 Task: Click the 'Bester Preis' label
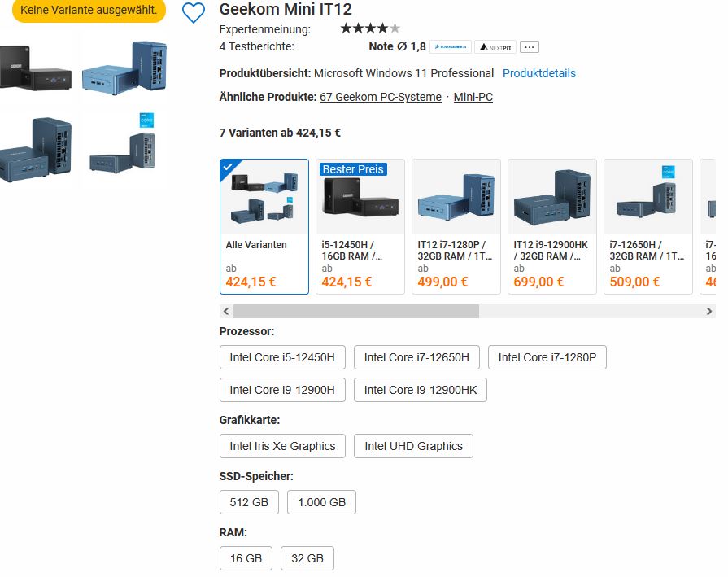tap(353, 169)
